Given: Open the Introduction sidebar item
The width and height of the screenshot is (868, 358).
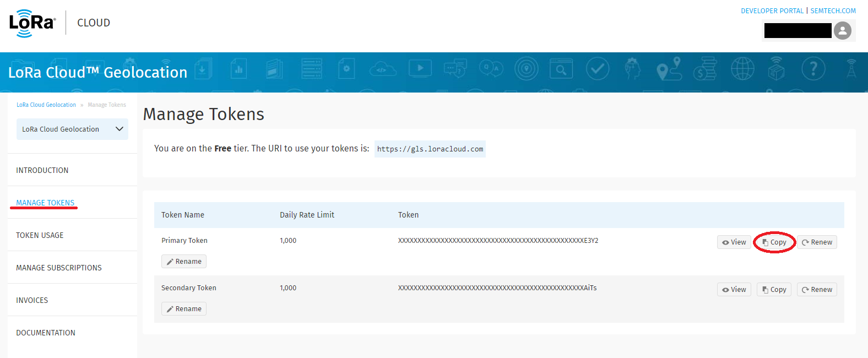Looking at the screenshot, I should point(42,170).
